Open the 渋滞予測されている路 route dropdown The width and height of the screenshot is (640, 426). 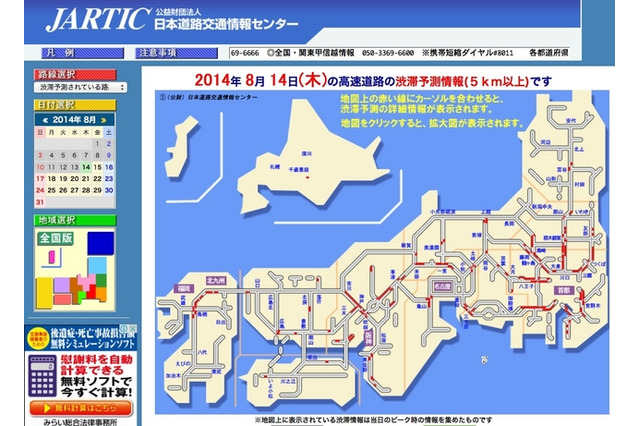(80, 87)
